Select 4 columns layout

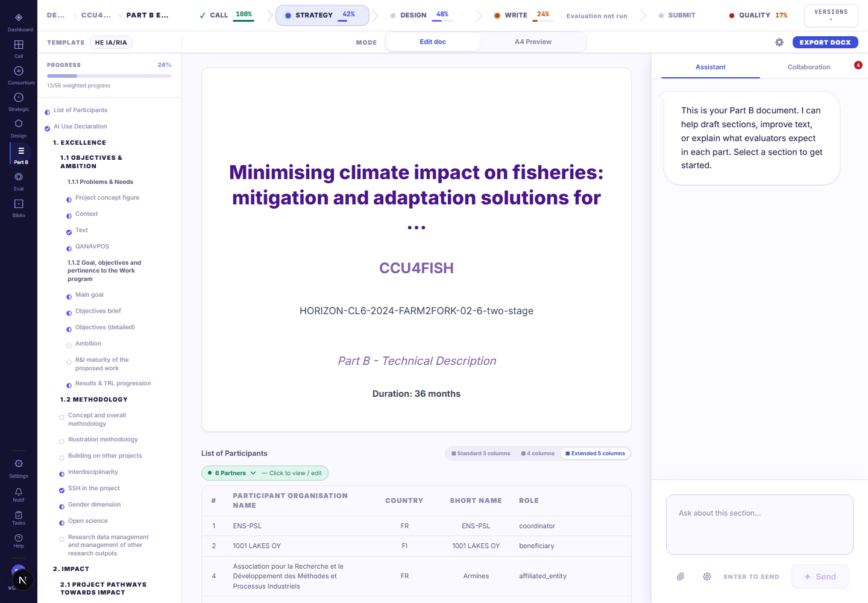538,453
